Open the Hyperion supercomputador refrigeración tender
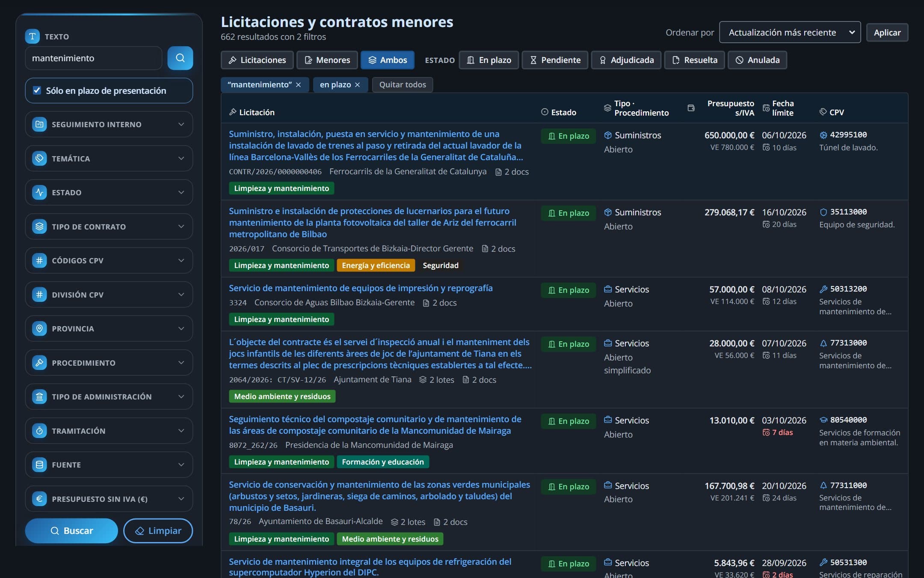924x578 pixels. pos(370,567)
